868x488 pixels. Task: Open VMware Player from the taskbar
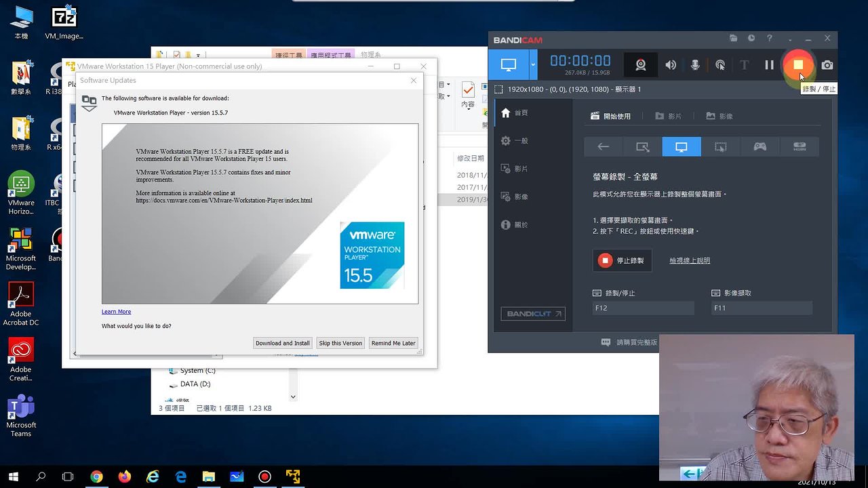(292, 476)
